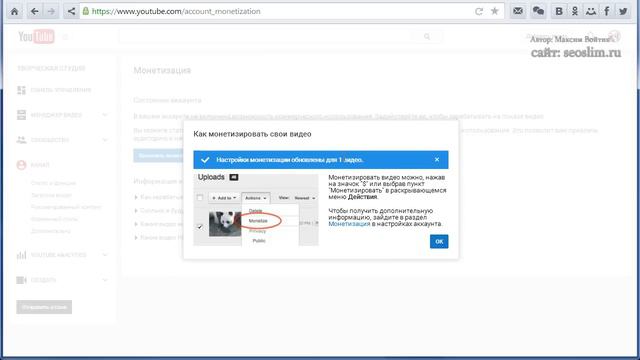This screenshot has width=640, height=360.
Task: Click the browser address bar URL
Action: coord(176,11)
